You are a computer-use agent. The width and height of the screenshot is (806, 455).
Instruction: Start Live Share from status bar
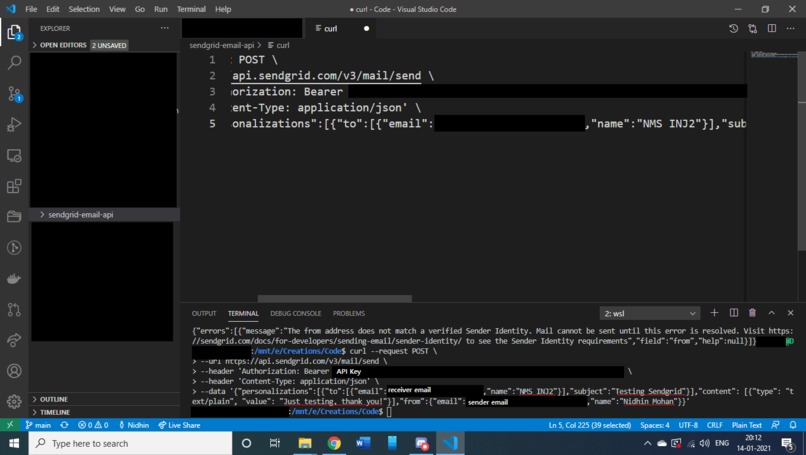click(179, 425)
